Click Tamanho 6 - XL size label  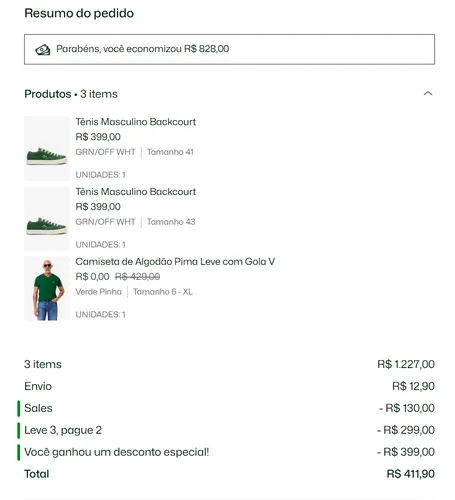pyautogui.click(x=163, y=292)
